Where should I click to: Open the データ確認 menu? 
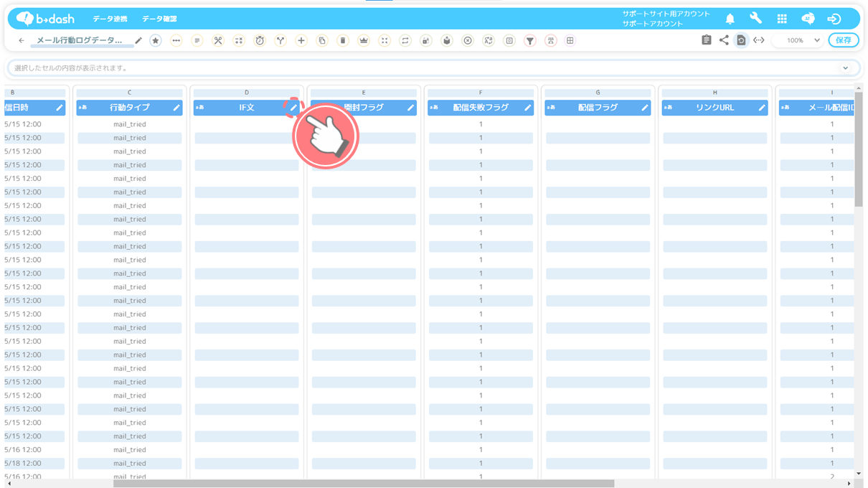point(159,19)
